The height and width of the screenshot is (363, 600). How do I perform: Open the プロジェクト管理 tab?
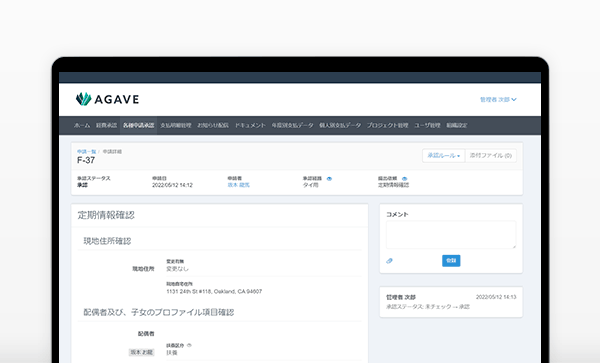coord(387,125)
